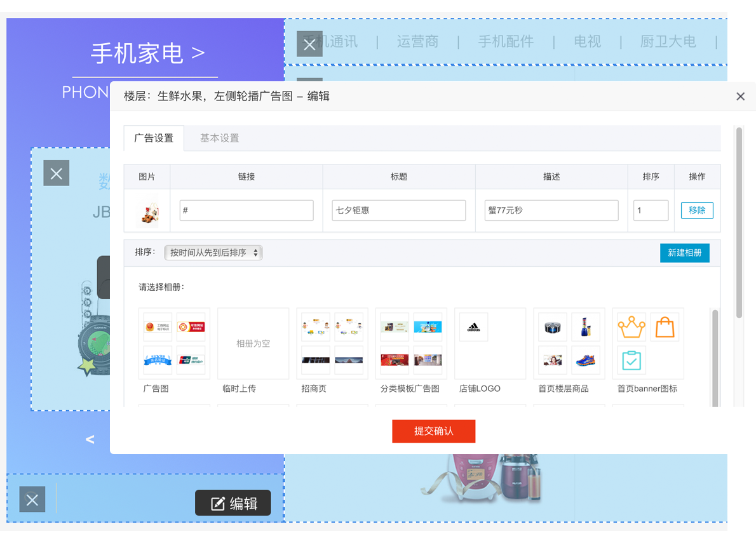756x536 pixels.
Task: Open the 首页banner图标 album
Action: point(648,344)
